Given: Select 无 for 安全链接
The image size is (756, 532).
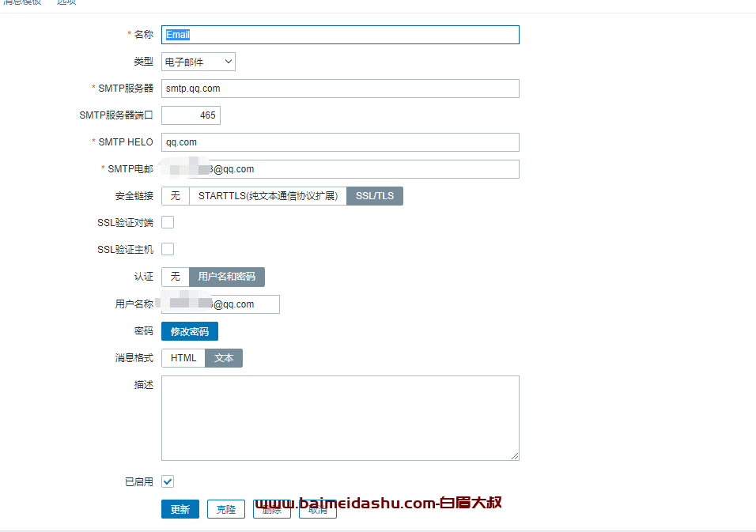Looking at the screenshot, I should click(175, 196).
